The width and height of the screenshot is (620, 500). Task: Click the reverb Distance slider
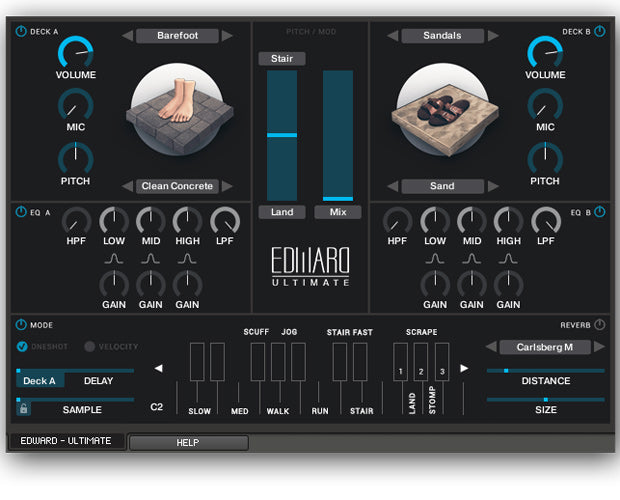(545, 371)
